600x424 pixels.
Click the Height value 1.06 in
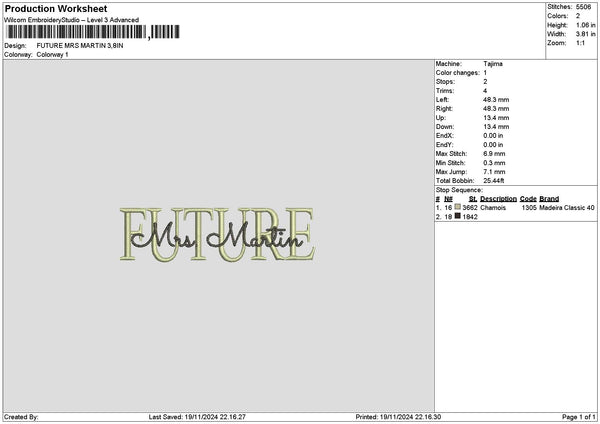[585, 25]
